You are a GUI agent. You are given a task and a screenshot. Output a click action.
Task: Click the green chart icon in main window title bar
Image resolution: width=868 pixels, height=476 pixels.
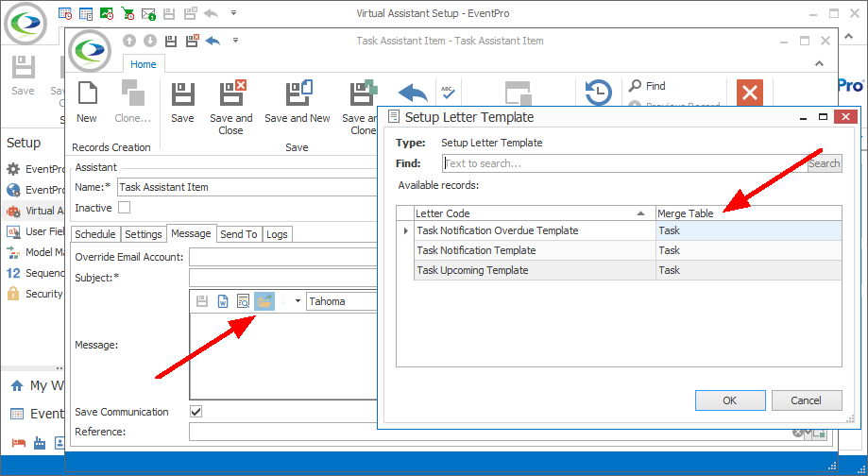click(x=107, y=13)
